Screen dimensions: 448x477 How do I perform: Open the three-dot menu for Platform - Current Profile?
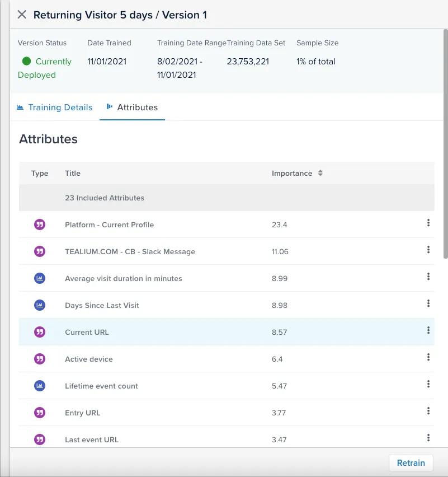point(428,223)
